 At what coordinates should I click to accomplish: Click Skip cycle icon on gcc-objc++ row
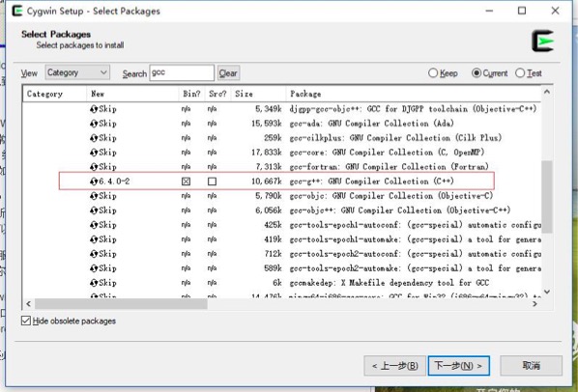click(x=94, y=210)
